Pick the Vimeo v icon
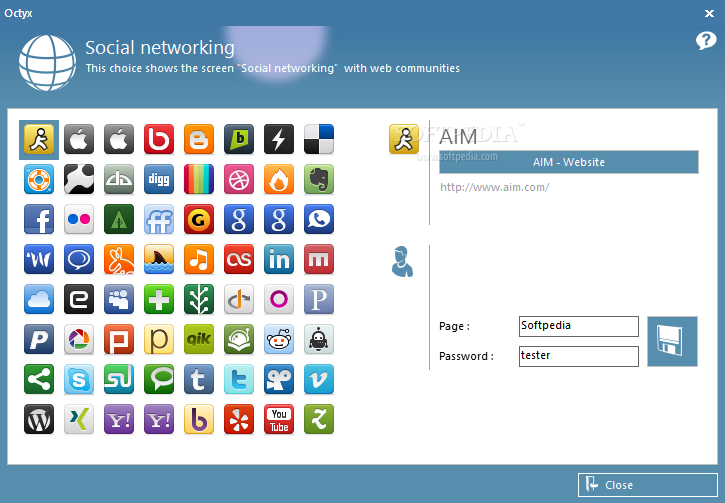Image resolution: width=725 pixels, height=503 pixels. (x=319, y=379)
